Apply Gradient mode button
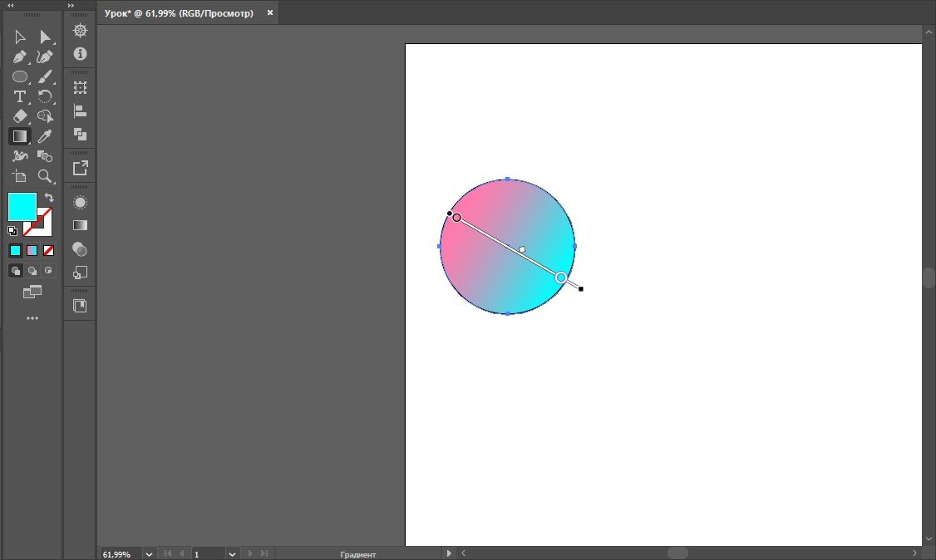936x560 pixels. point(32,250)
